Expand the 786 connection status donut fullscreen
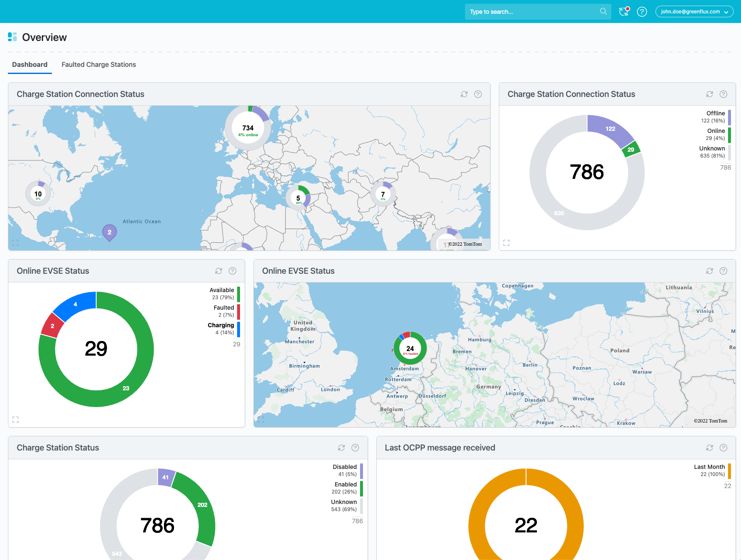The height and width of the screenshot is (560, 741). (x=506, y=243)
